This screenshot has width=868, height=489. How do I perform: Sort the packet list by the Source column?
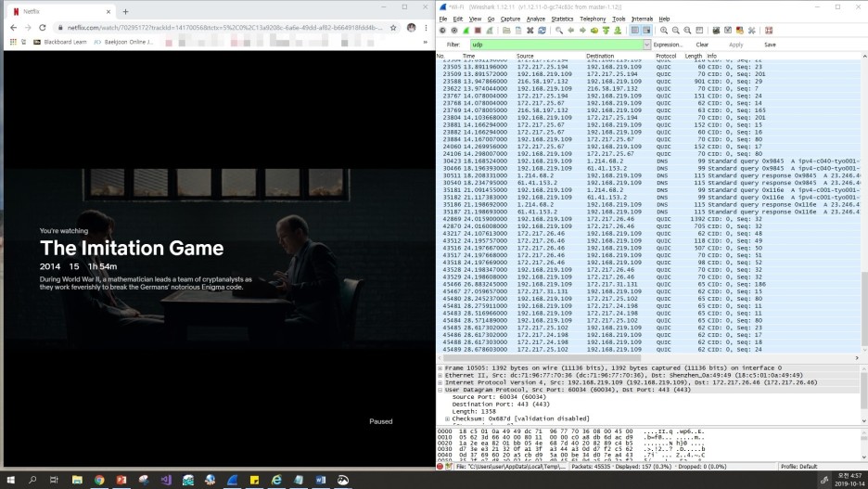tap(525, 56)
